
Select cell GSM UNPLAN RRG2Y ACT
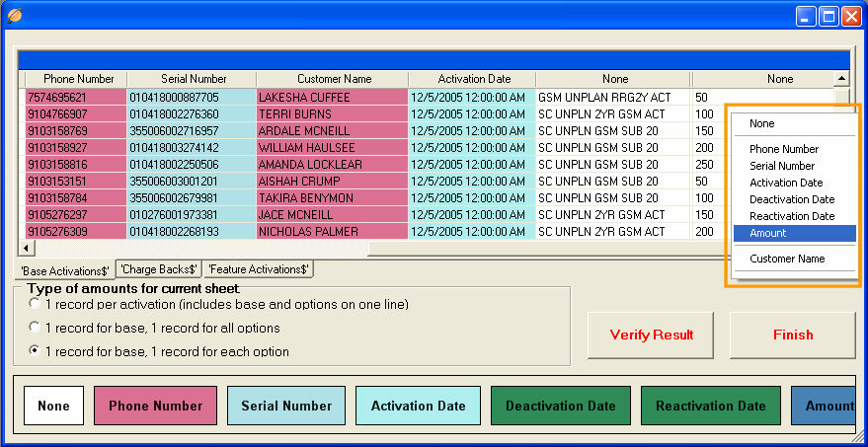point(613,98)
